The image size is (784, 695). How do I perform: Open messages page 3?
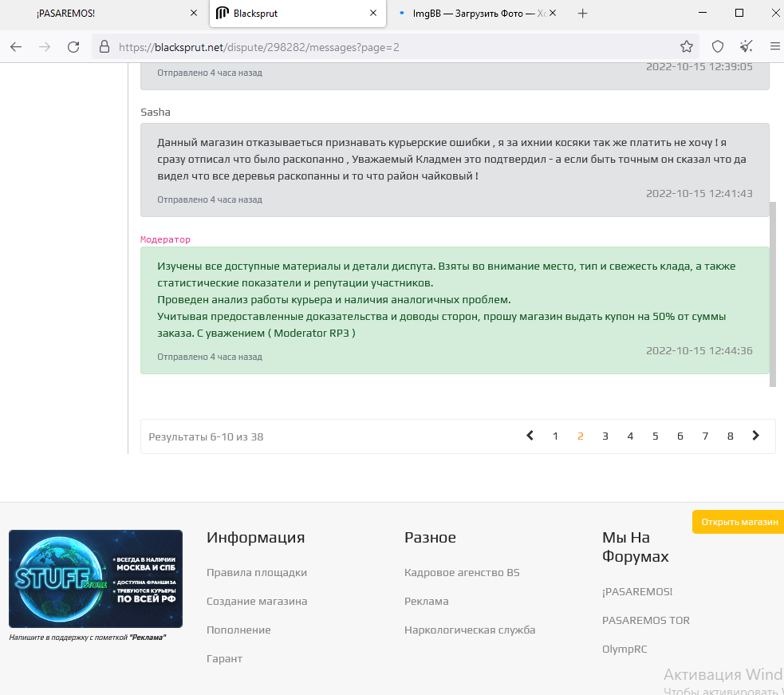click(605, 436)
